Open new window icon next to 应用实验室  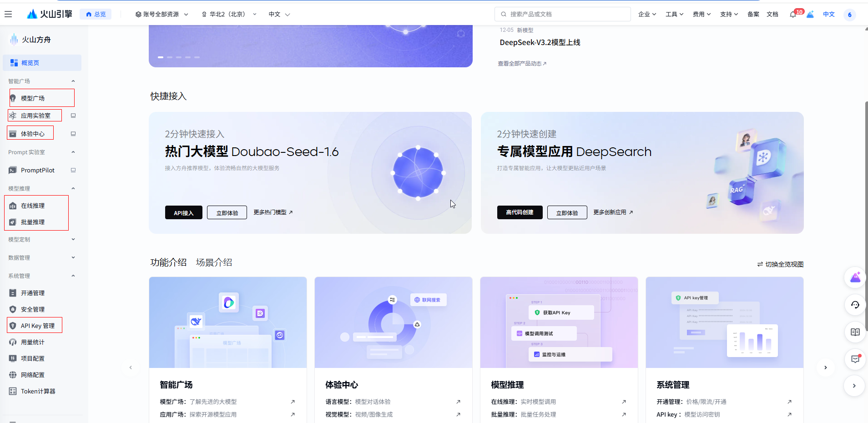click(73, 116)
